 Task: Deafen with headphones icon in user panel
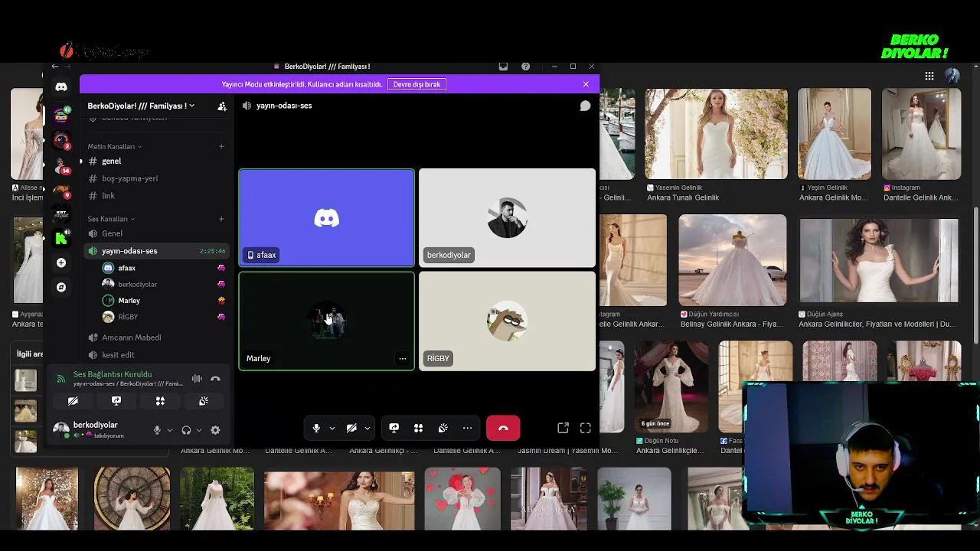(x=186, y=430)
